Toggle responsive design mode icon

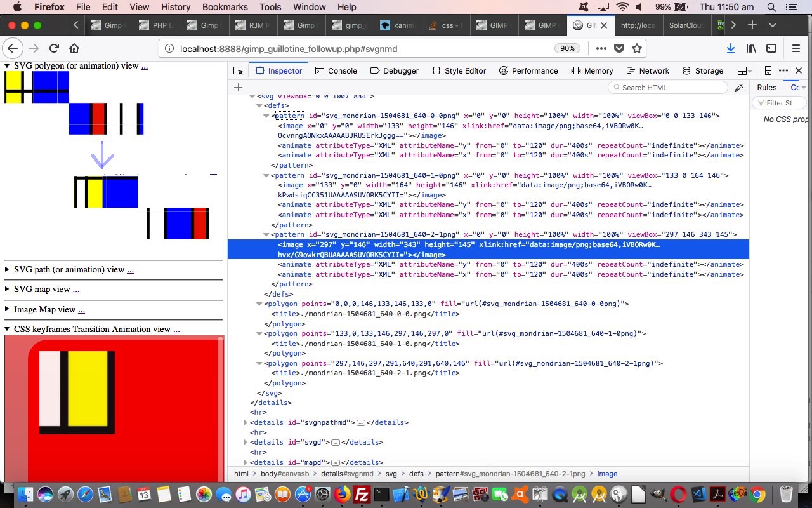[x=768, y=70]
